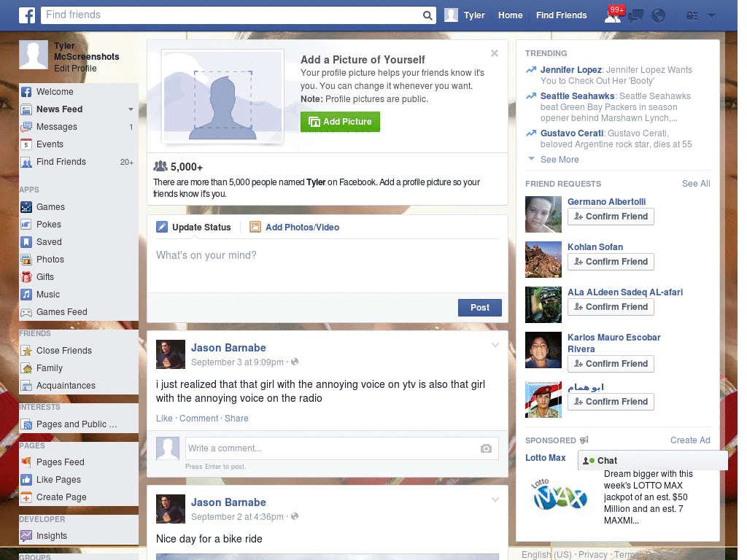Click the Games app icon

pyautogui.click(x=26, y=207)
